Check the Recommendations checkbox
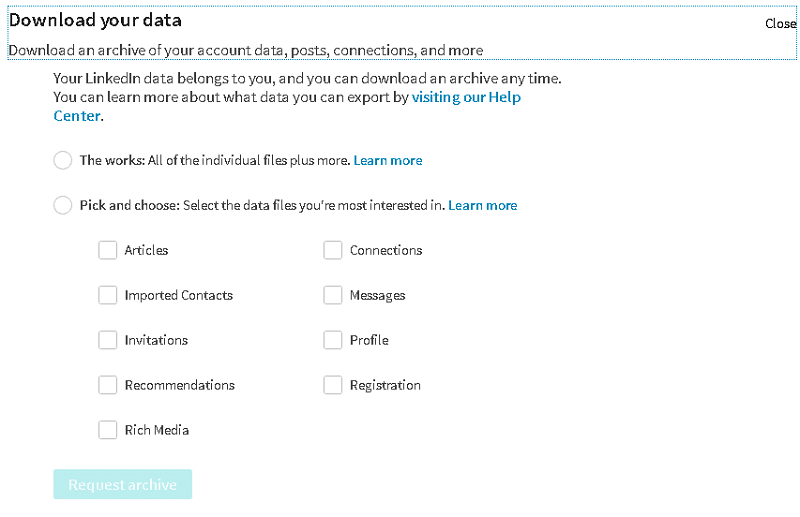This screenshot has width=800, height=517. click(x=108, y=385)
